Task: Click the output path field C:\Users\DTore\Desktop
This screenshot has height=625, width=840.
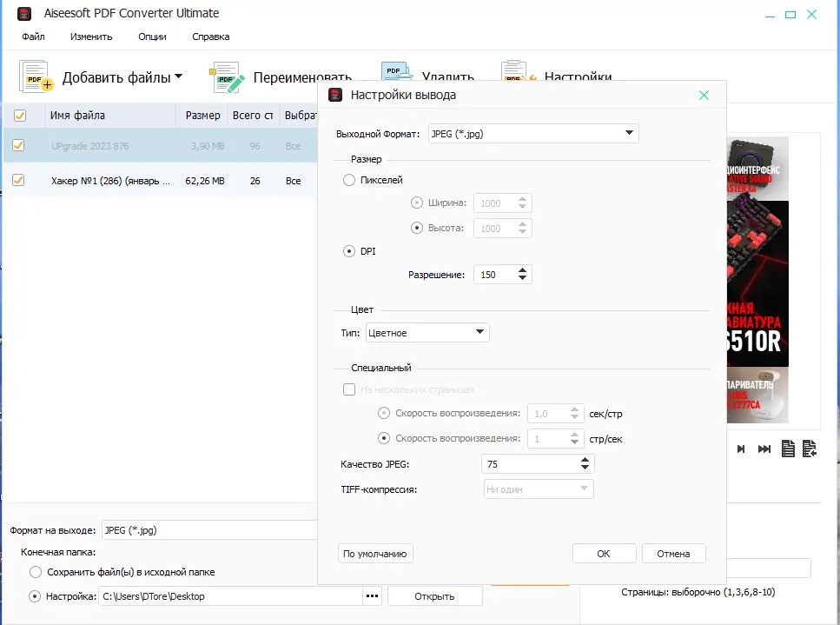Action: tap(230, 596)
